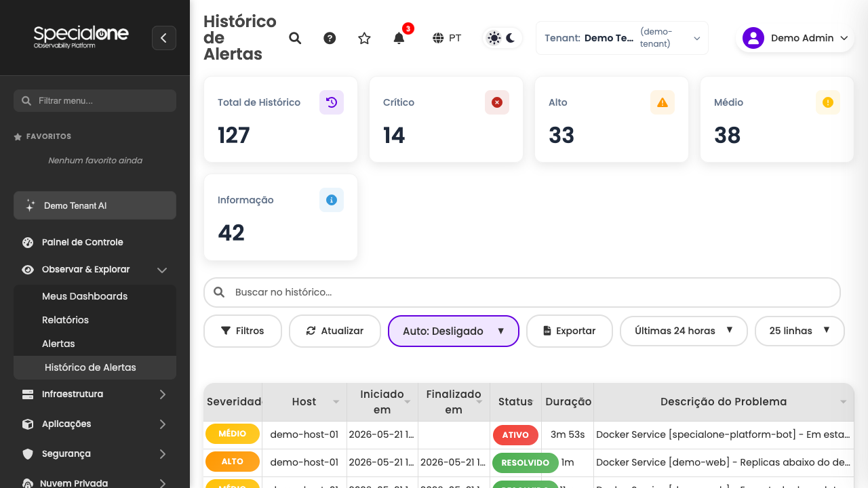Expand the Segurança menu section
The height and width of the screenshot is (488, 868).
95,453
